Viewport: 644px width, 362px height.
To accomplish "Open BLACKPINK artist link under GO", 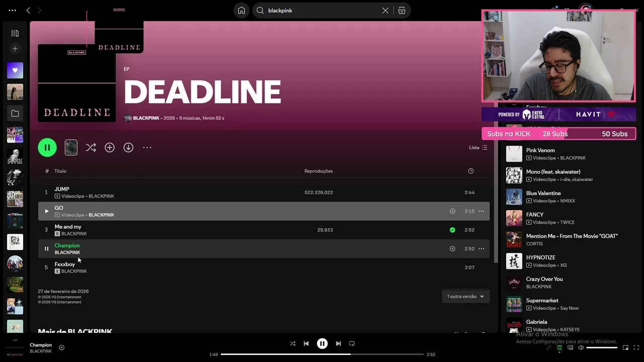I will (x=101, y=215).
